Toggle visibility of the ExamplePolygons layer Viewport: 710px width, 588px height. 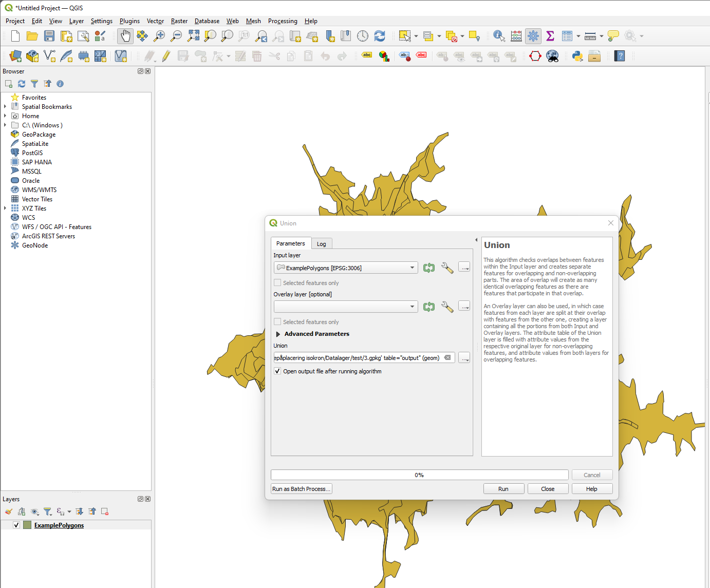(x=16, y=525)
